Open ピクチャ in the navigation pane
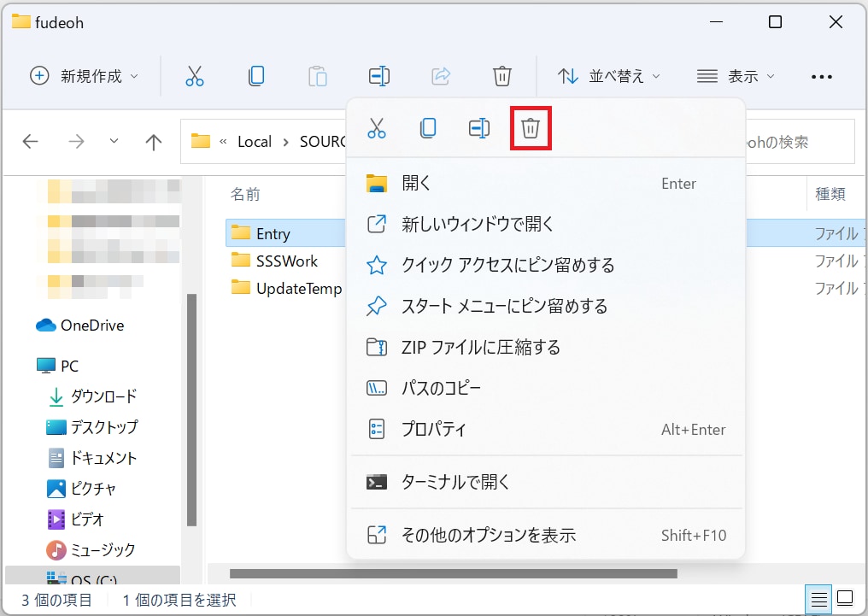 pos(82,489)
